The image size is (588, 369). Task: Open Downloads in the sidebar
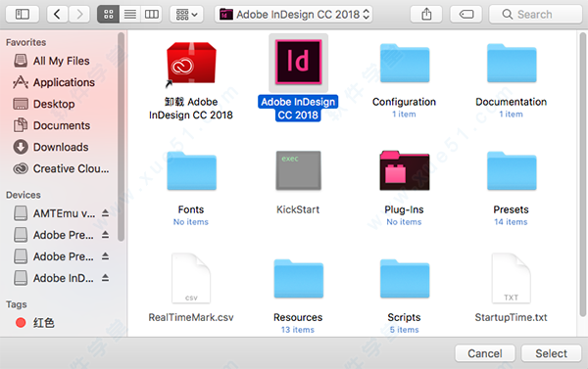pos(51,147)
